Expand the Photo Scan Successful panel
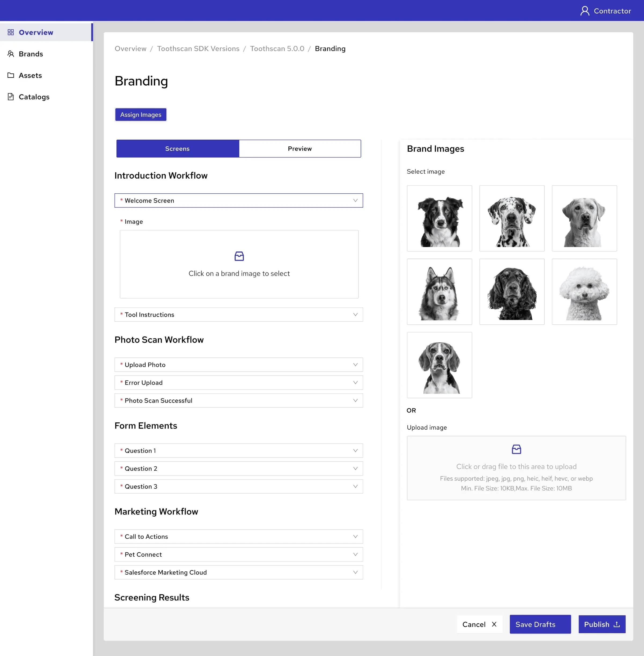 239,400
